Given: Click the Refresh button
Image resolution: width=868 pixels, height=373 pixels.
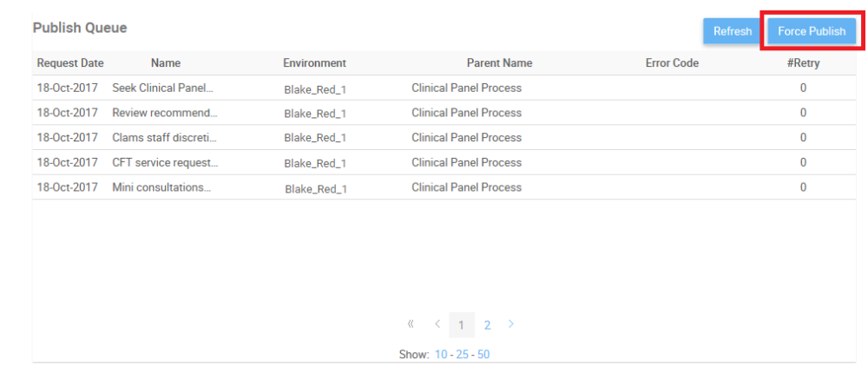Looking at the screenshot, I should [x=732, y=31].
